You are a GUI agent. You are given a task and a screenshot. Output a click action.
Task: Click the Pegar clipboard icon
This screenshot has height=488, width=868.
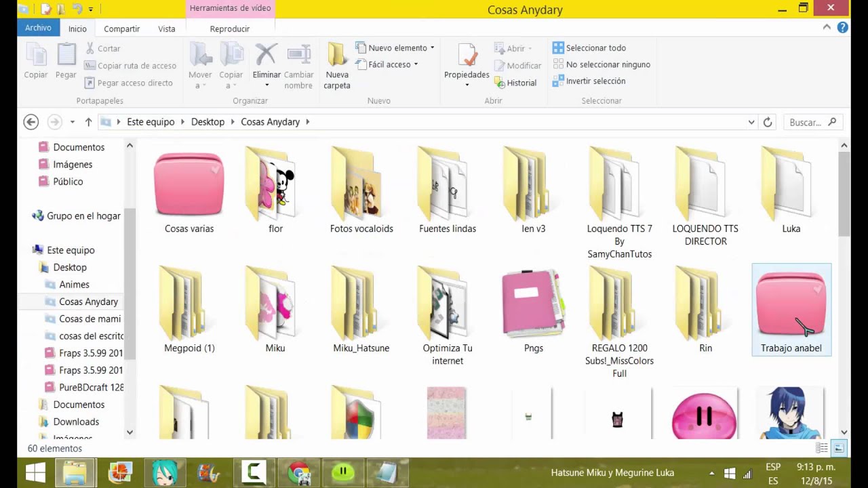click(66, 54)
